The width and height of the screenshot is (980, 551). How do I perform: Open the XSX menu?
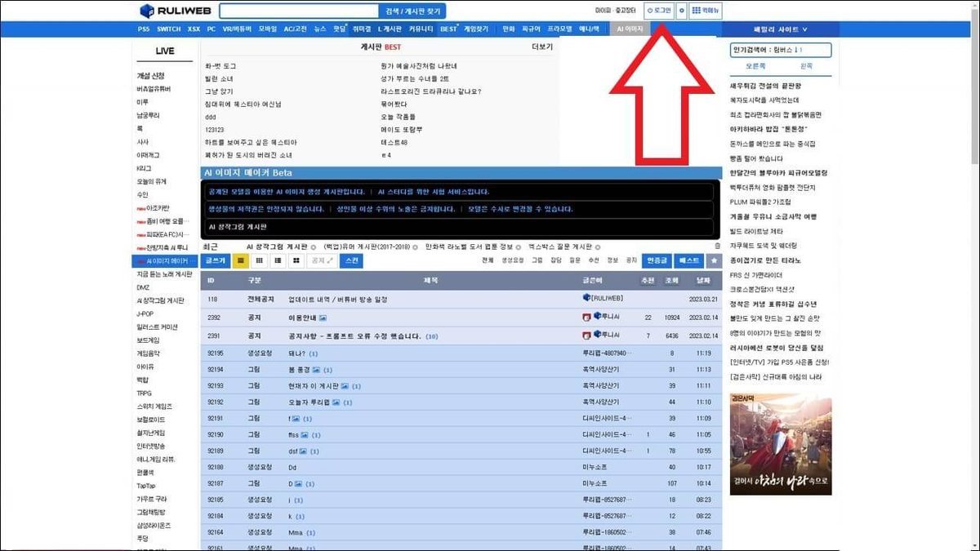194,29
